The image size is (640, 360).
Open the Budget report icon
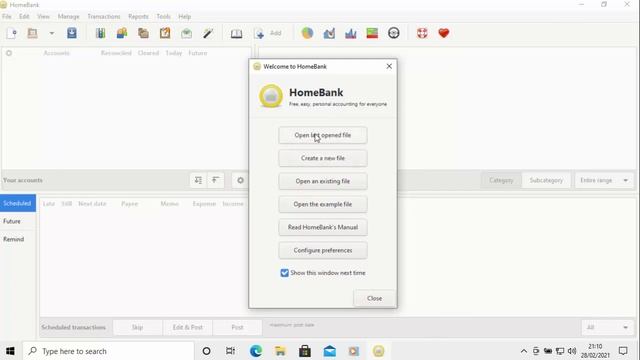pos(372,33)
